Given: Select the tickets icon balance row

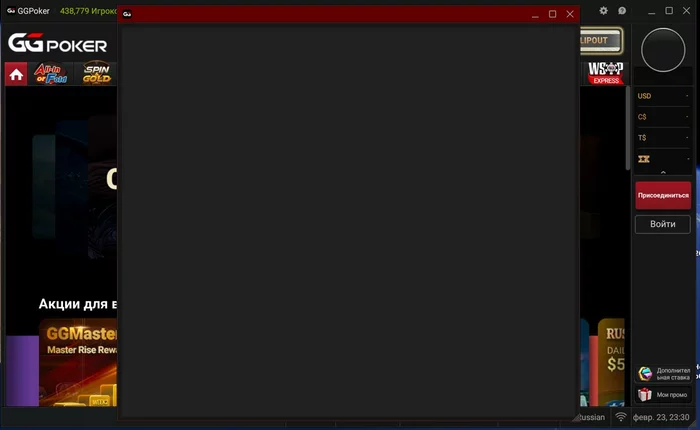Looking at the screenshot, I should click(x=663, y=159).
